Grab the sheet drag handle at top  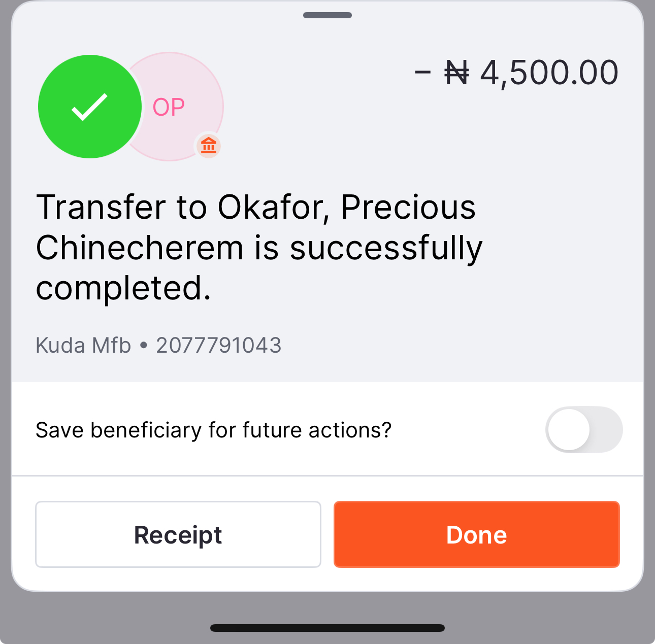coord(327,15)
